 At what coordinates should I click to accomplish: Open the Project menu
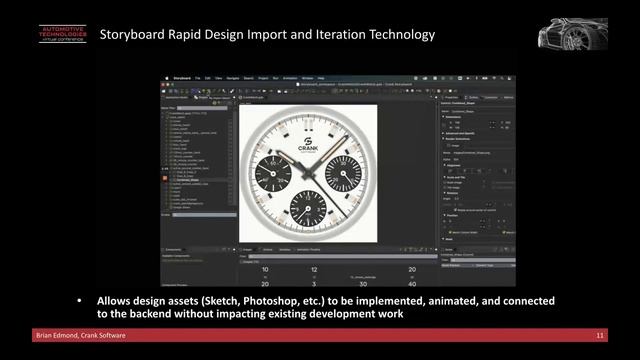263,78
